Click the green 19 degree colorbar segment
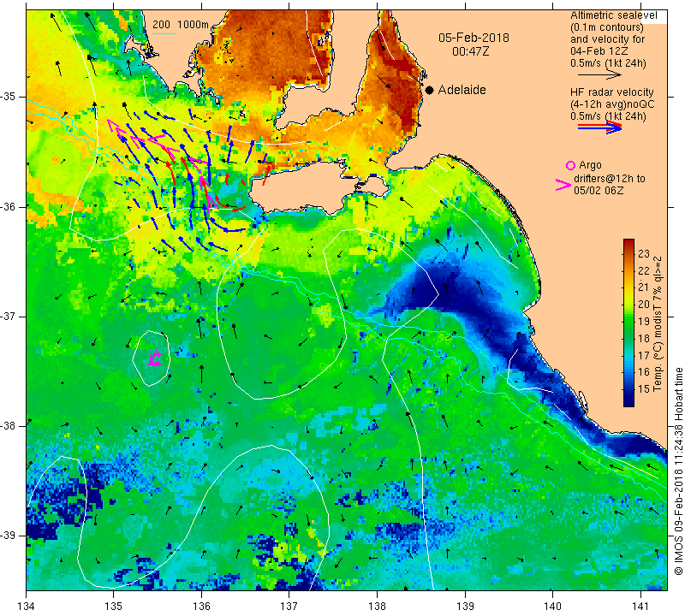Image resolution: width=685 pixels, height=616 pixels. [x=628, y=321]
